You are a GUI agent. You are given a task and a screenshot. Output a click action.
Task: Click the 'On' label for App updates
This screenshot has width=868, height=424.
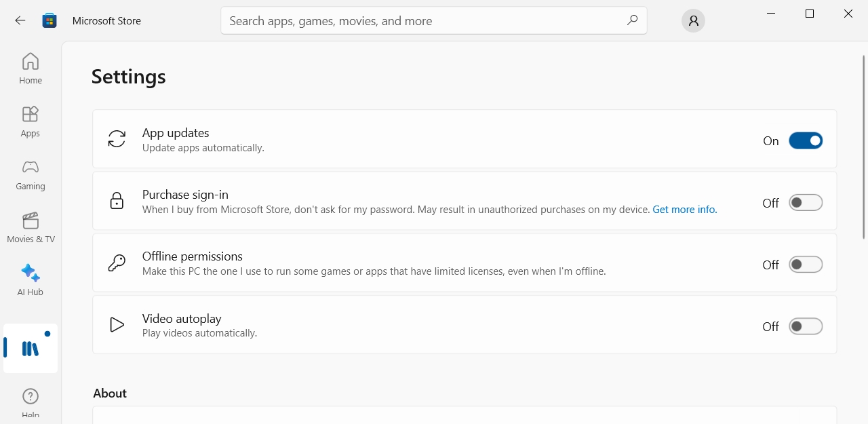[x=771, y=141]
